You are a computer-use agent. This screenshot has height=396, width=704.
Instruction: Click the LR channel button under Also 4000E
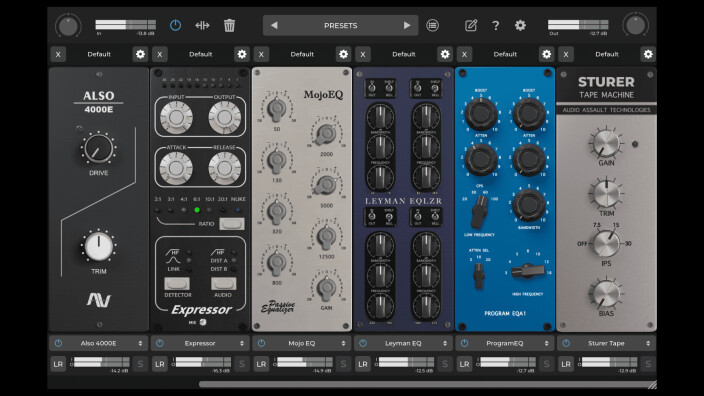58,364
